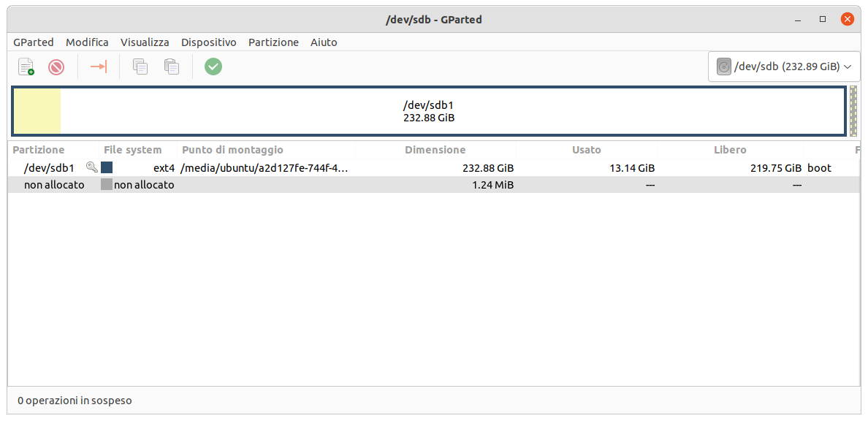The image size is (868, 421).
Task: Click the non allocato file system cell
Action: tap(144, 185)
